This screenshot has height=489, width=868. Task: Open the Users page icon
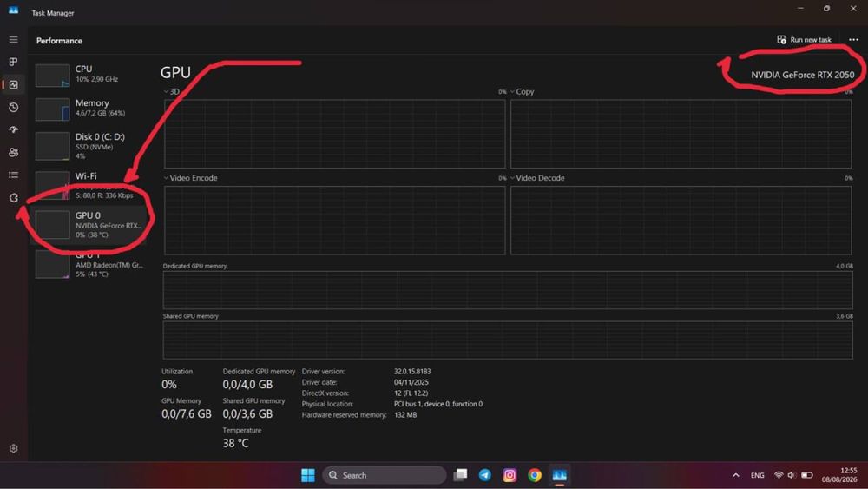pyautogui.click(x=13, y=152)
